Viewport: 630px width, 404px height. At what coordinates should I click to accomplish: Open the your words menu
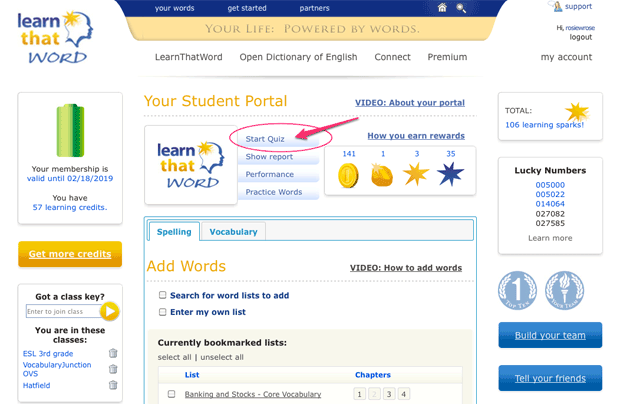coord(174,8)
